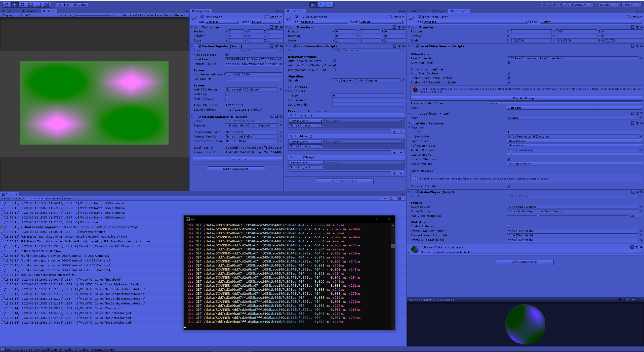Screen dimensions: 644x352
Task: Select the Rotate tool
Action: pyautogui.click(x=22, y=5)
